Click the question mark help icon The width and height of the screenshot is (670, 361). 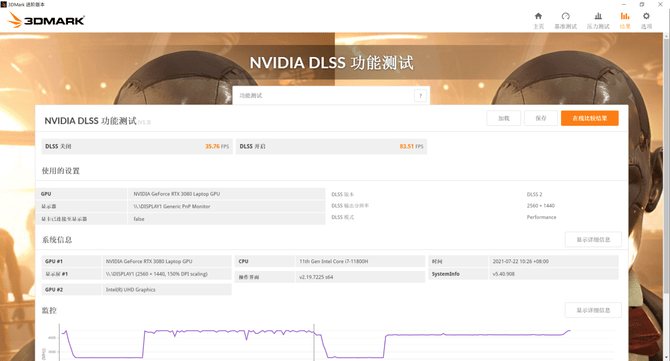[x=420, y=96]
